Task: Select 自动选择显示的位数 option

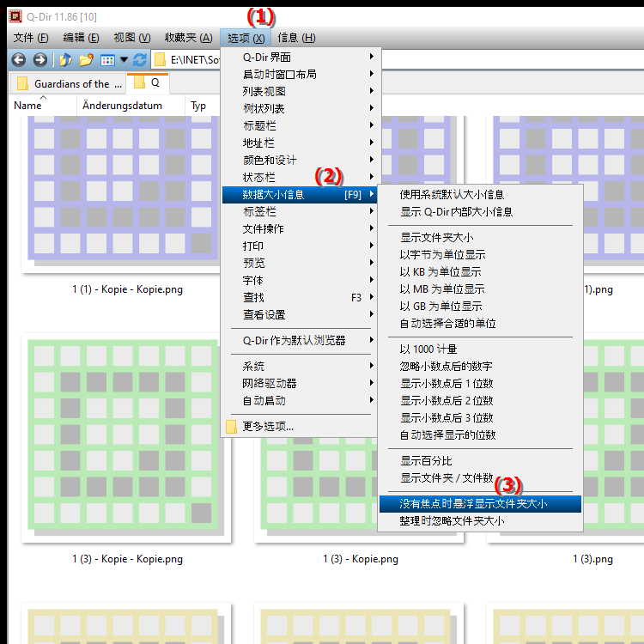Action: [x=480, y=435]
